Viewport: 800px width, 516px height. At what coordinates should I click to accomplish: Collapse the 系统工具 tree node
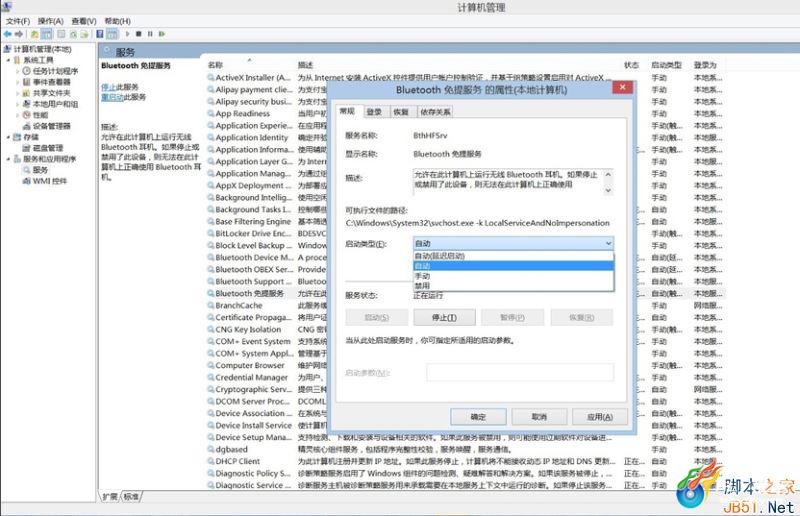tap(8, 60)
